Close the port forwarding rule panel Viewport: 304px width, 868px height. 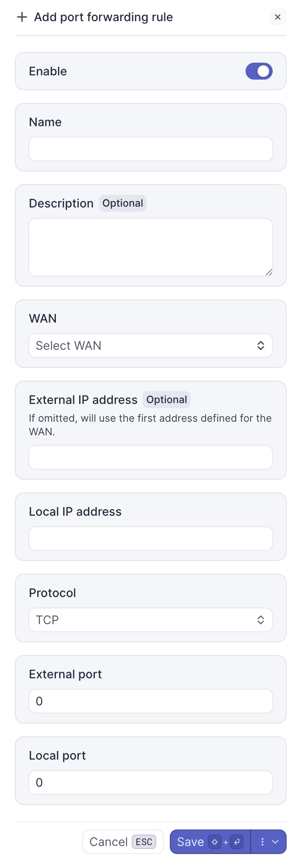pyautogui.click(x=278, y=17)
